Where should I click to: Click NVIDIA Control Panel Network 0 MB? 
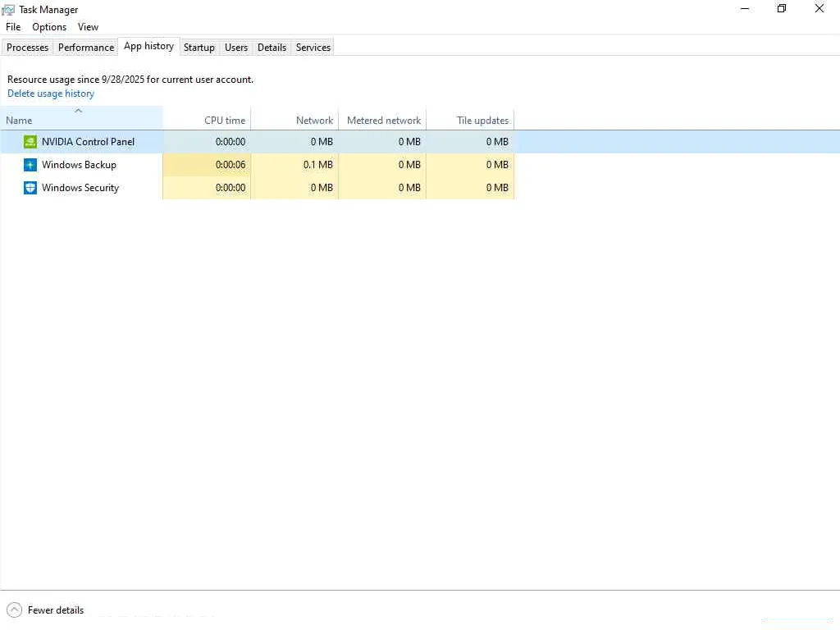tap(294, 142)
